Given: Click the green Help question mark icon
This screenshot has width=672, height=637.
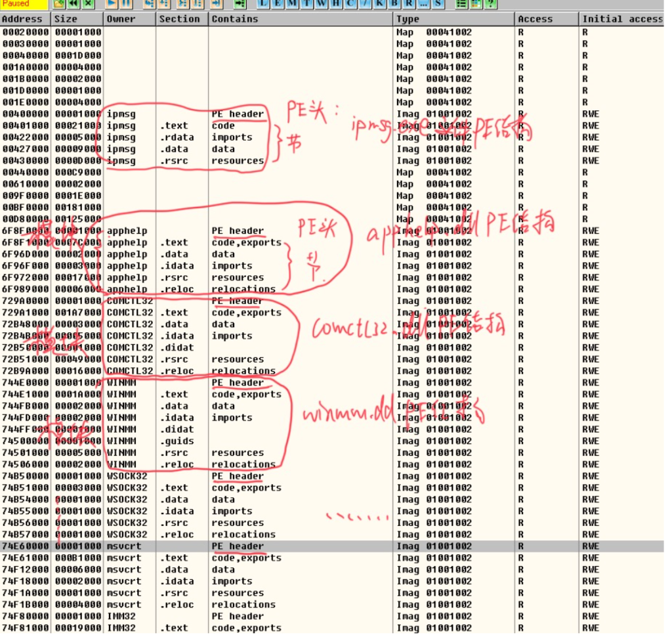Looking at the screenshot, I should click(x=490, y=4).
